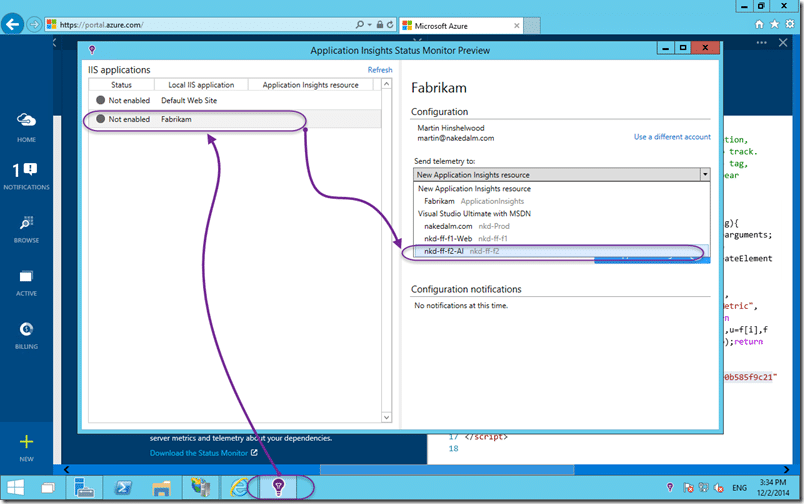Click the address bar dropdown arrow
This screenshot has width=804, height=504.
pyautogui.click(x=369, y=25)
